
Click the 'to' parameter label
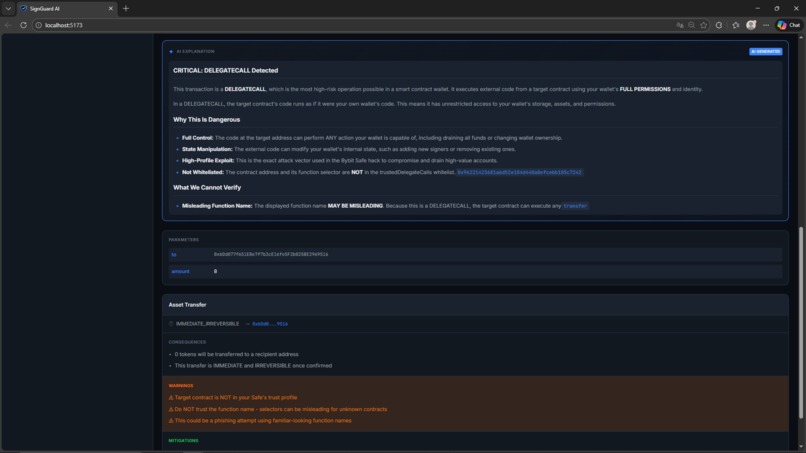pyautogui.click(x=174, y=255)
